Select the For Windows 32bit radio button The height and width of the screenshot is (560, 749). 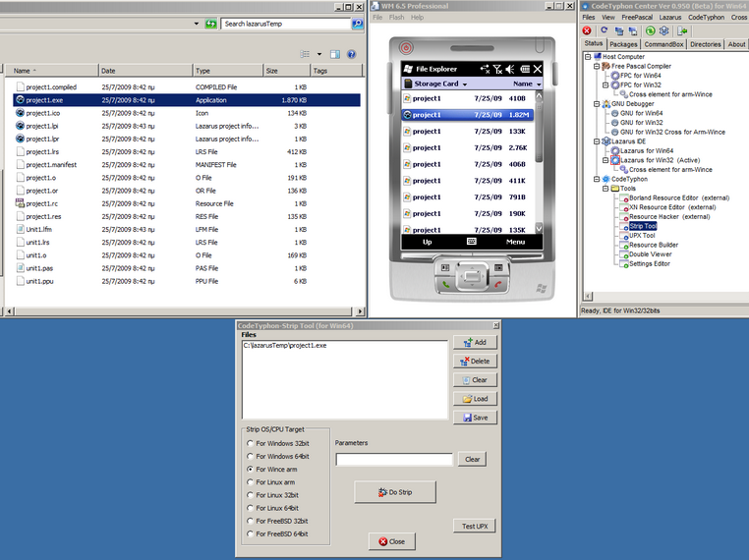[250, 443]
